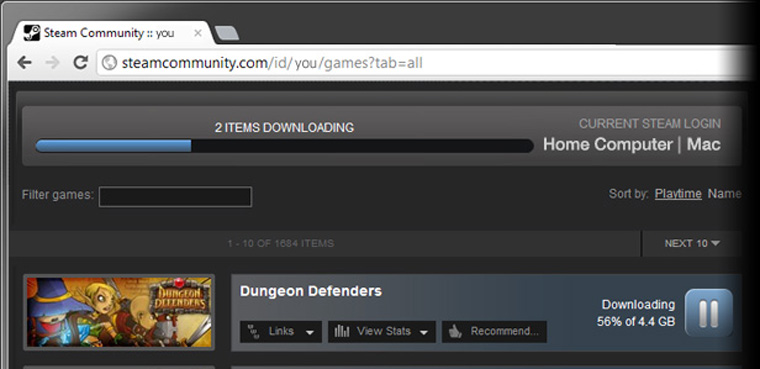Click the browser back arrow

pos(24,63)
